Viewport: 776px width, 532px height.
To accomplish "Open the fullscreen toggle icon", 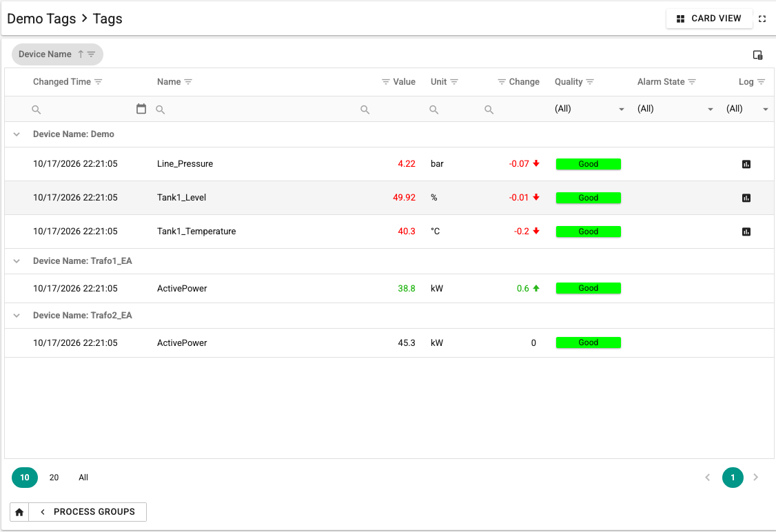I will coord(762,19).
